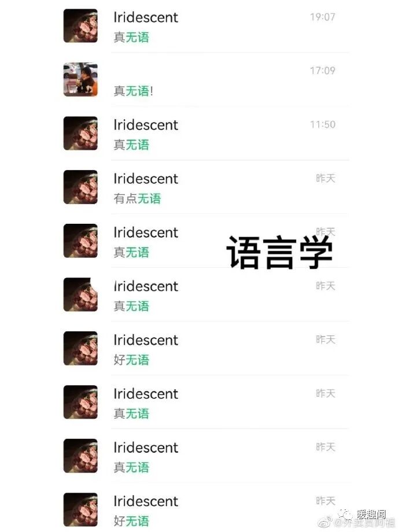Tap the avatar beside the 11:50 message
The image size is (399, 532).
pos(80,133)
